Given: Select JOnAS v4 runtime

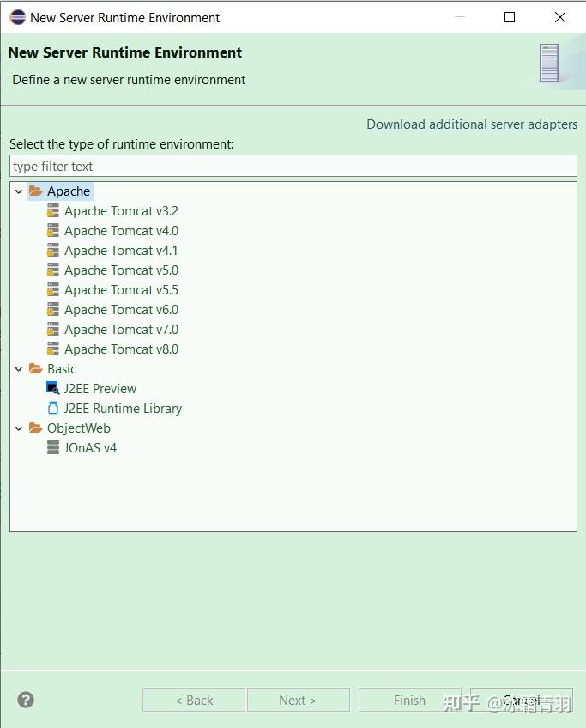Looking at the screenshot, I should pos(90,447).
